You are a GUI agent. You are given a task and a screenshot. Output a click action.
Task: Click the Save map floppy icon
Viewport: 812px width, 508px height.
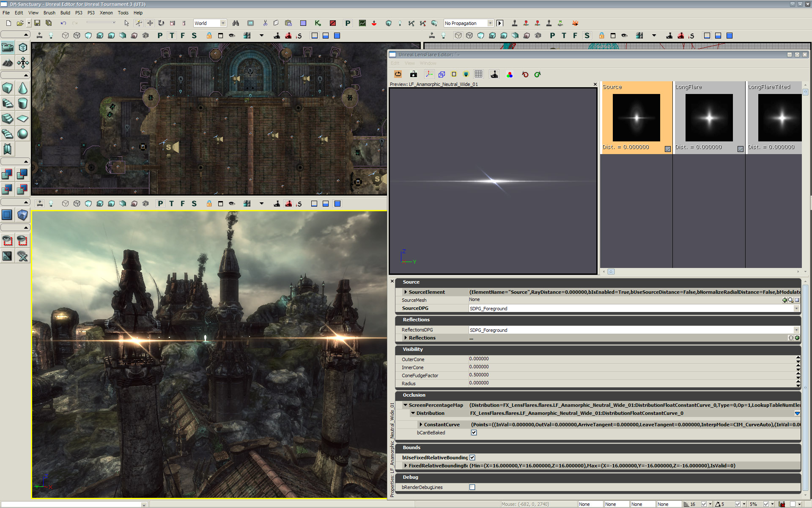[x=37, y=23]
